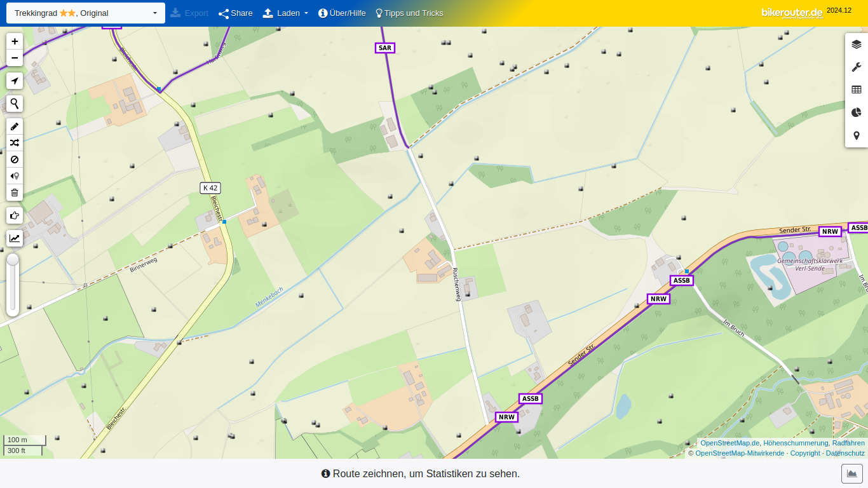Image resolution: width=868 pixels, height=488 pixels.
Task: Expand the elevation chart at bottom right
Action: pos(852,473)
